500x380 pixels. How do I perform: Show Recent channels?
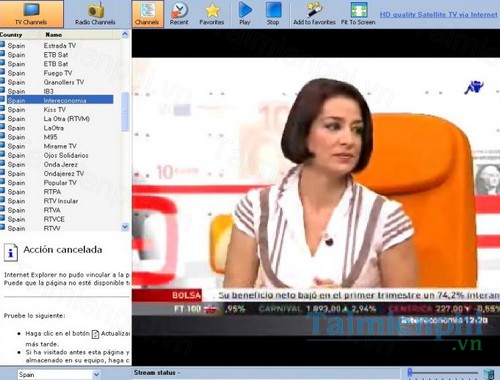tap(179, 14)
